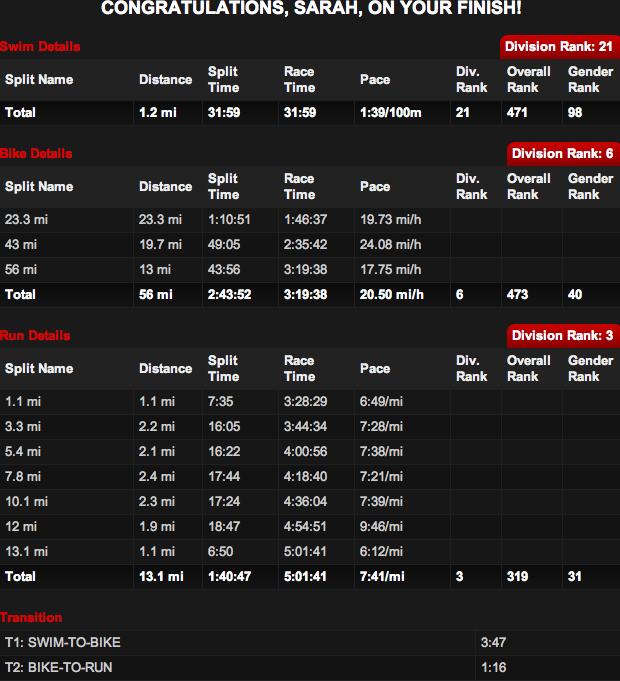Select the red Division Rank: 6 badge
This screenshot has width=620, height=681.
coord(562,154)
